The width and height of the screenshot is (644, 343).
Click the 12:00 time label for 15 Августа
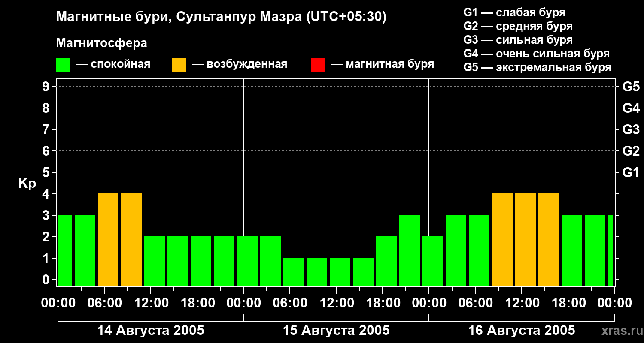click(336, 303)
